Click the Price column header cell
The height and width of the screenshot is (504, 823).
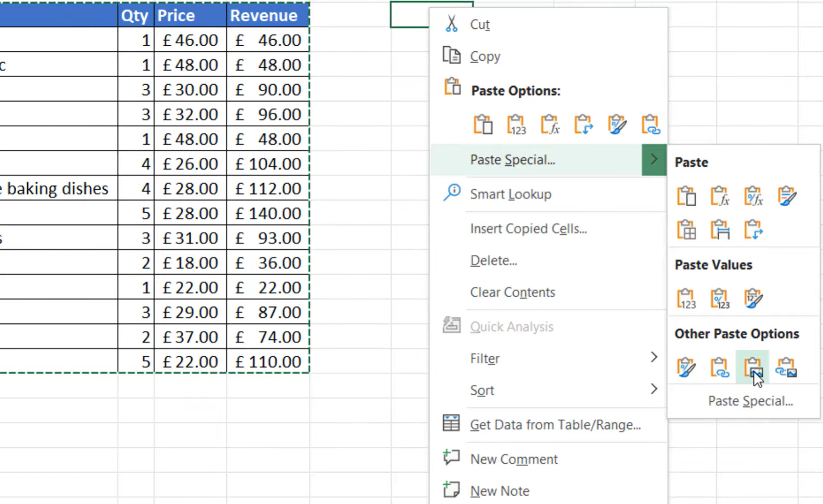click(x=190, y=15)
